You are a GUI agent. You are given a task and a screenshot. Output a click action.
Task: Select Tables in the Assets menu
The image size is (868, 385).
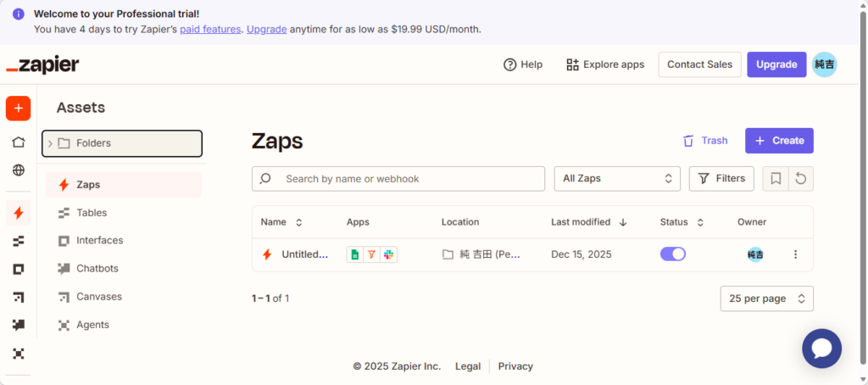coord(92,213)
